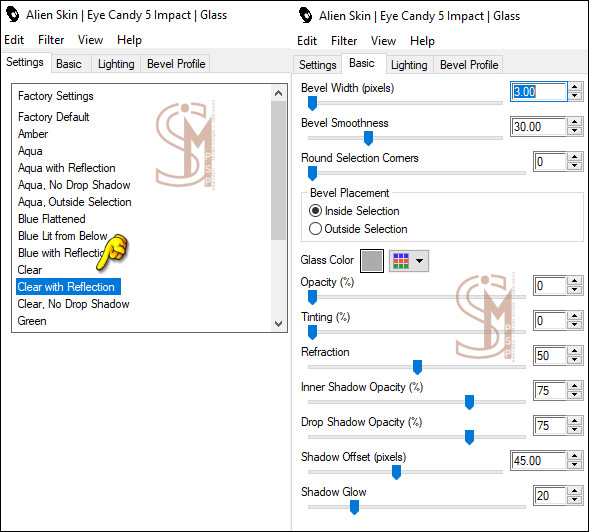The height and width of the screenshot is (532, 589).
Task: Select the Clear with Reflection preset
Action: point(68,287)
